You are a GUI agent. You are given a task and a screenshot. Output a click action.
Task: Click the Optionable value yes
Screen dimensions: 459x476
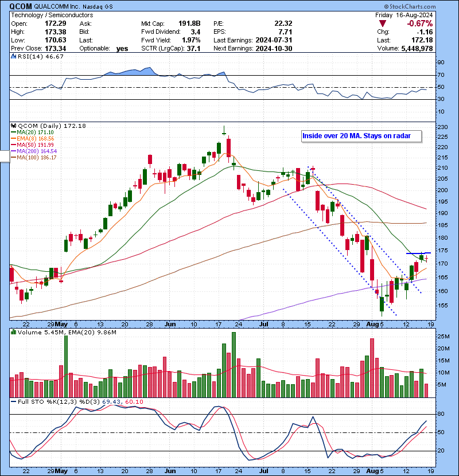pyautogui.click(x=122, y=49)
